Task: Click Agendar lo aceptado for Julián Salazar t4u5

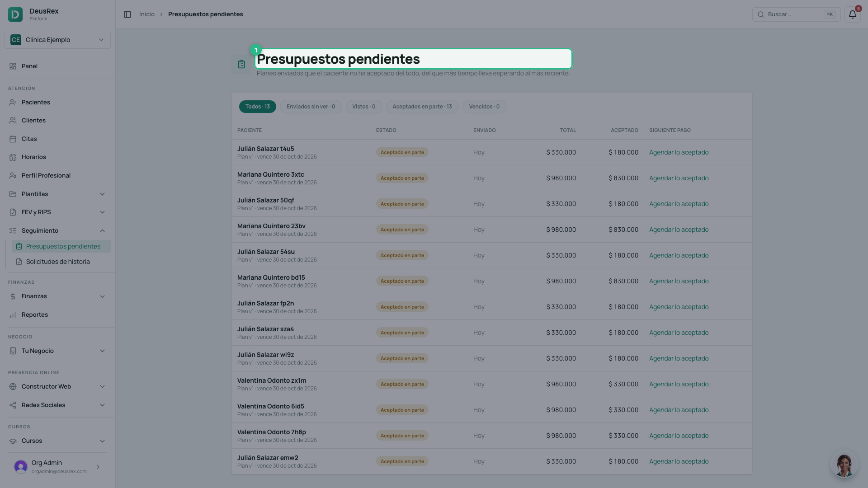Action: tap(679, 152)
